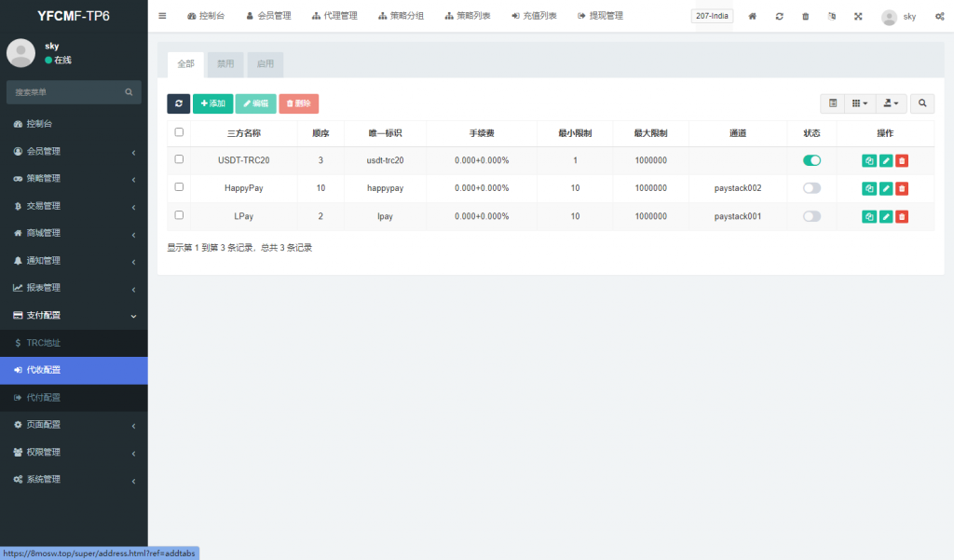Click the pencil edit icon for USDT-TRC20 row
The height and width of the screenshot is (560, 954).
pyautogui.click(x=885, y=160)
